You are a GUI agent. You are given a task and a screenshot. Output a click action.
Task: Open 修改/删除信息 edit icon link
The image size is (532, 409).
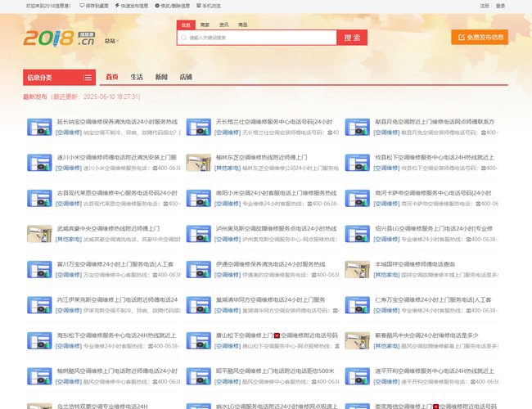156,5
